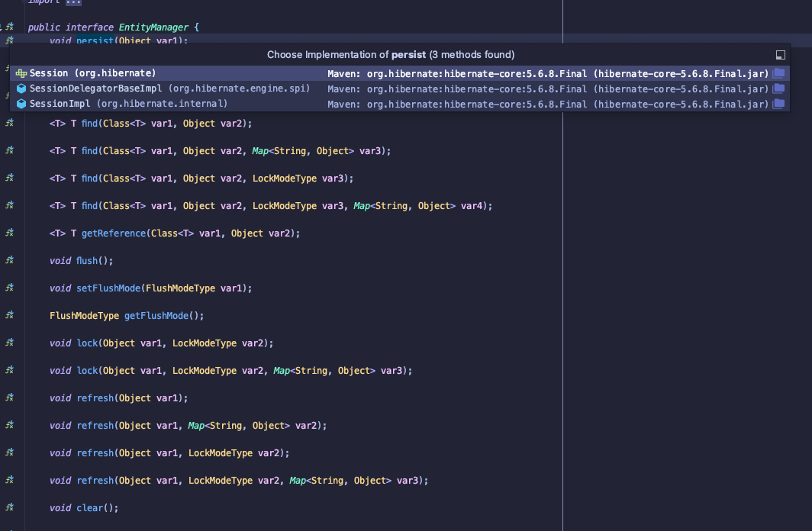The height and width of the screenshot is (531, 812).
Task: Click gutter icon beside flush method
Action: pyautogui.click(x=9, y=260)
